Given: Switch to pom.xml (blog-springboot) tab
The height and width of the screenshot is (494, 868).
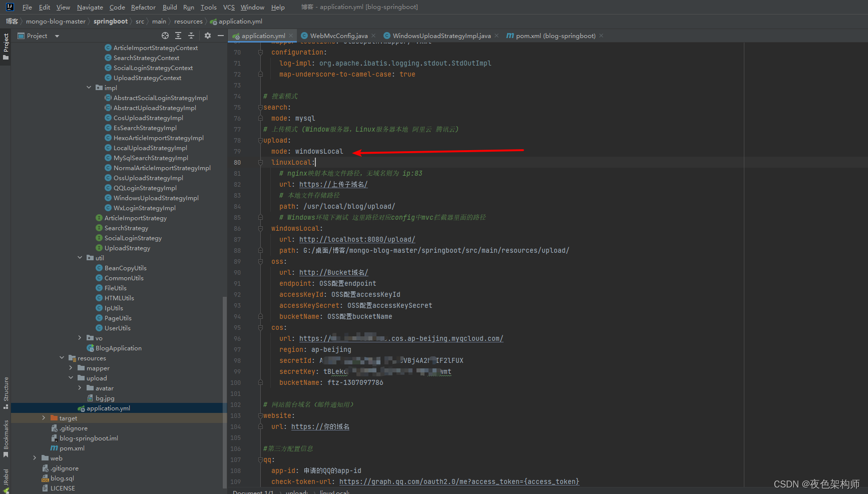Looking at the screenshot, I should 555,36.
